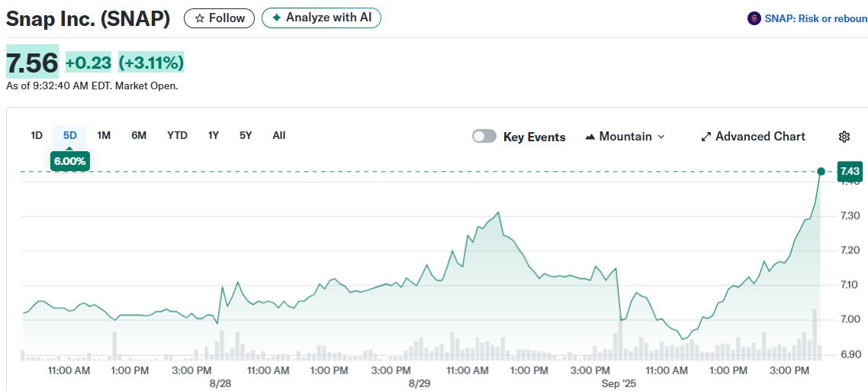Click the +0.23 price change
This screenshot has width=868, height=391.
[88, 63]
